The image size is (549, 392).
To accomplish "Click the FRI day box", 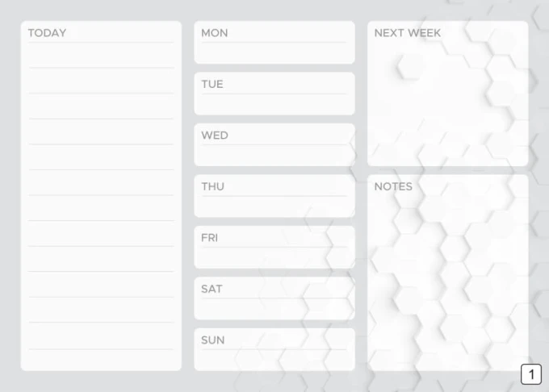I will [274, 248].
